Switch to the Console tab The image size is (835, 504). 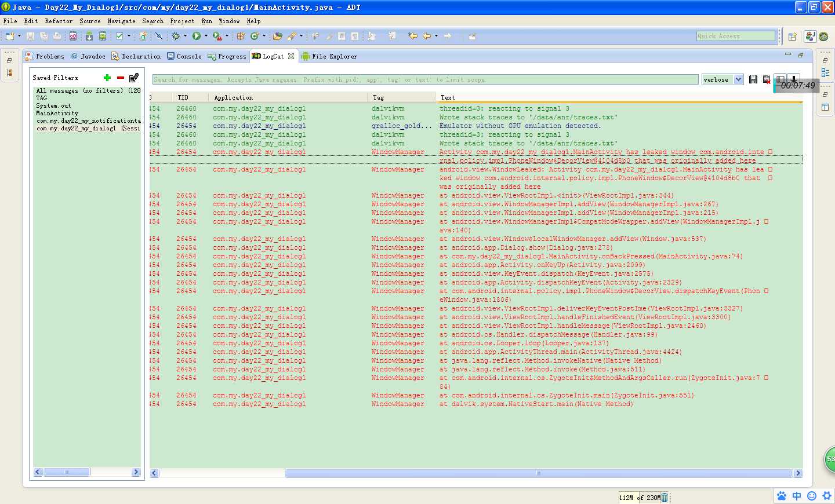[x=184, y=56]
